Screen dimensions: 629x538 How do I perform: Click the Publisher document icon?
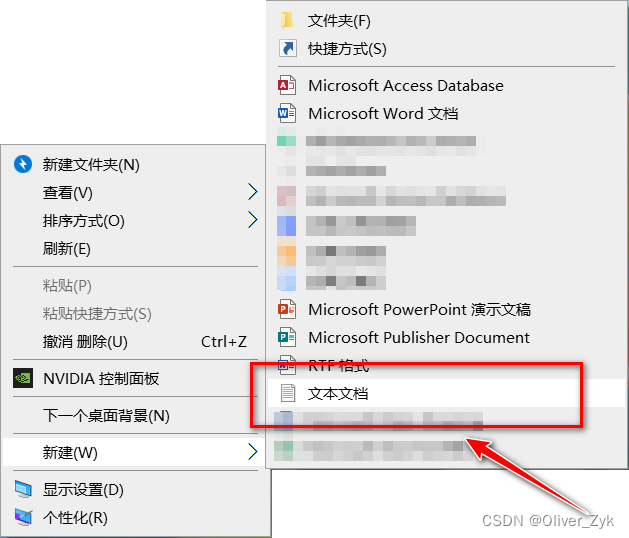pos(287,337)
